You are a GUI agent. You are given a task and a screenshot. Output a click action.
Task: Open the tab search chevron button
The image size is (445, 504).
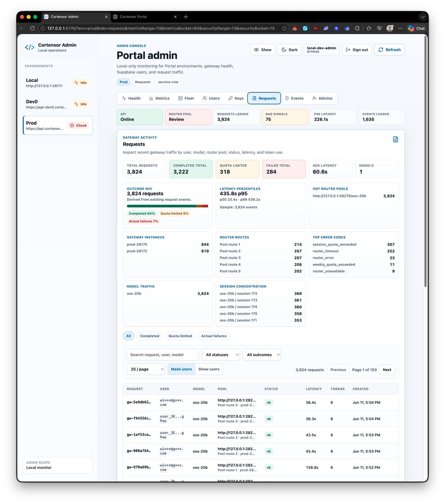[x=422, y=17]
